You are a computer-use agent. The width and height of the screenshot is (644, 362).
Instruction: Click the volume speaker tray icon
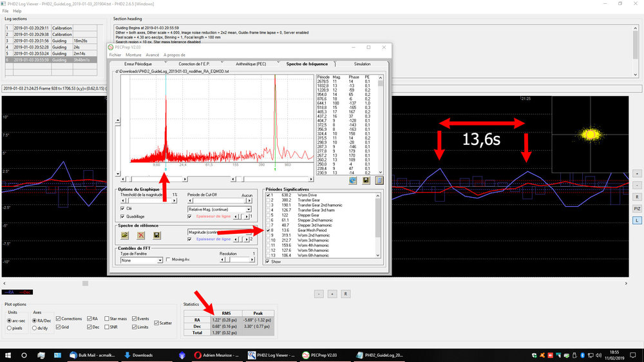coord(598,355)
